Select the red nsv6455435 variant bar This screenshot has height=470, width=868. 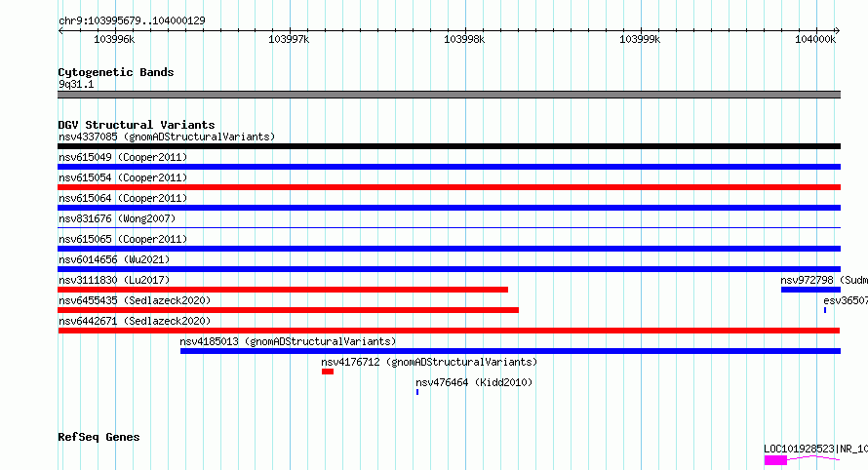click(x=288, y=310)
